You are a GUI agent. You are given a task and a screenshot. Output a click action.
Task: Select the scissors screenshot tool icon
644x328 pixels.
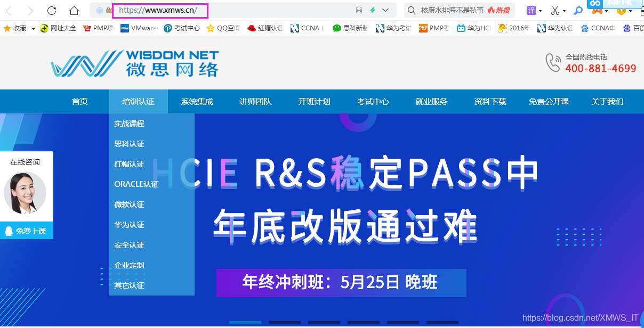tap(556, 10)
